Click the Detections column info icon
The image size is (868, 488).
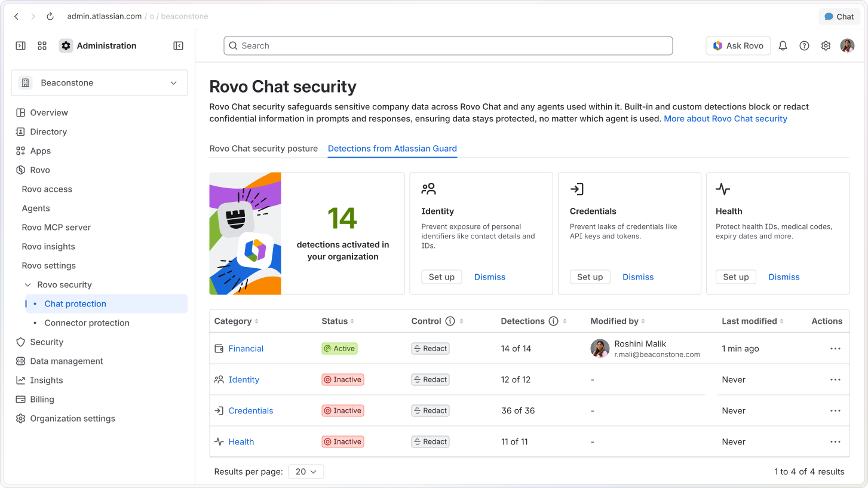tap(554, 321)
